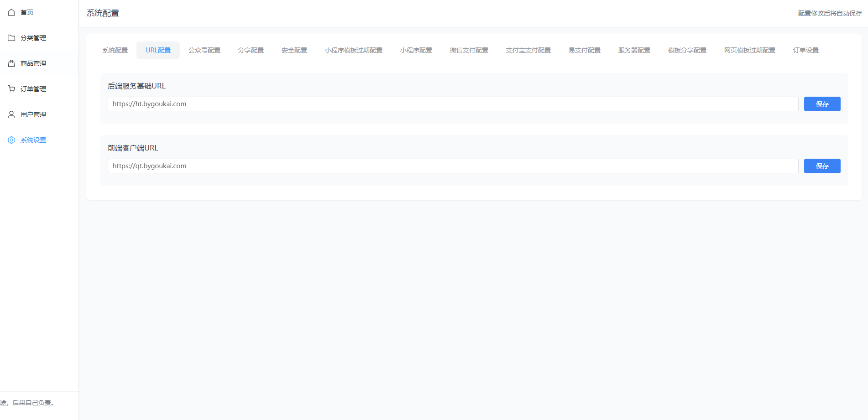Click the shopping bag icon for 商品管理

click(x=11, y=63)
